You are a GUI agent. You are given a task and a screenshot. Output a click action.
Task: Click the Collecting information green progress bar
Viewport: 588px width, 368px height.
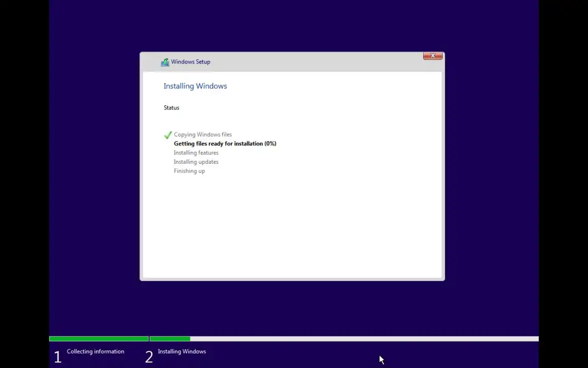tap(99, 339)
